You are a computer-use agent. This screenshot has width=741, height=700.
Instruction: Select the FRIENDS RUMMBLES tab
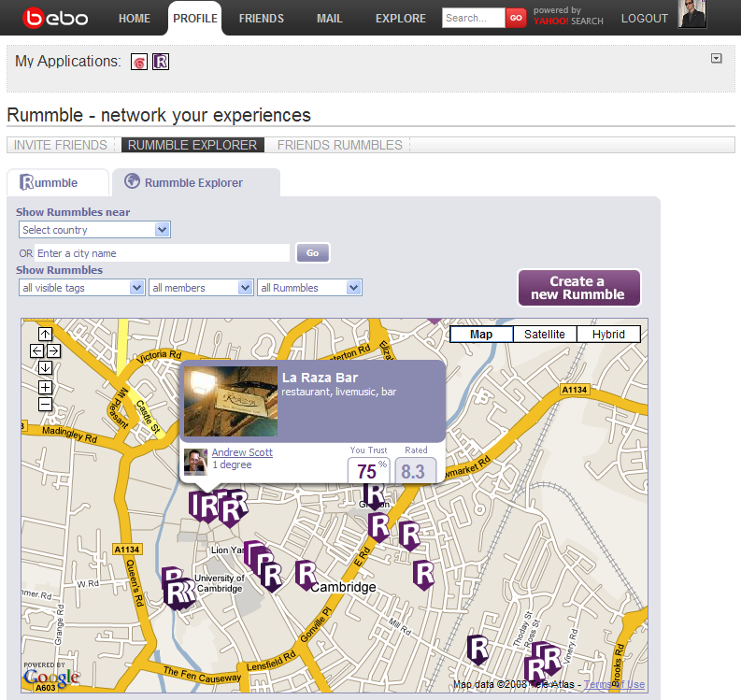click(x=340, y=145)
